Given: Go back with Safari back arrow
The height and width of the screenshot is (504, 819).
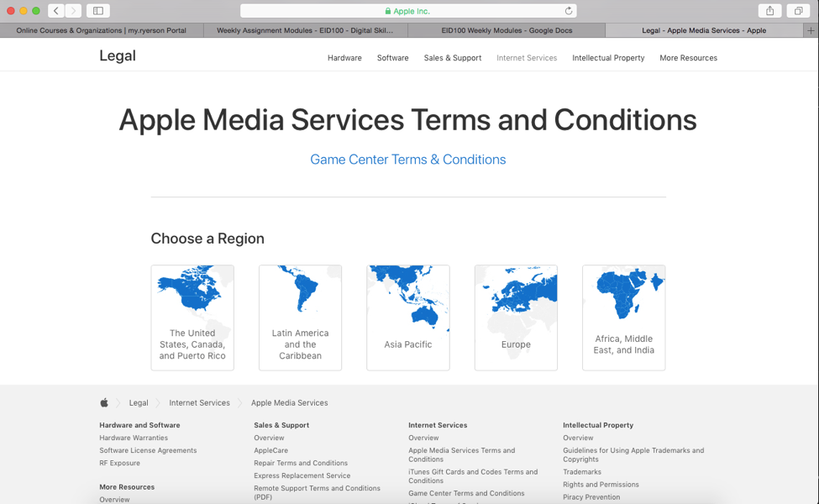Looking at the screenshot, I should pos(56,10).
